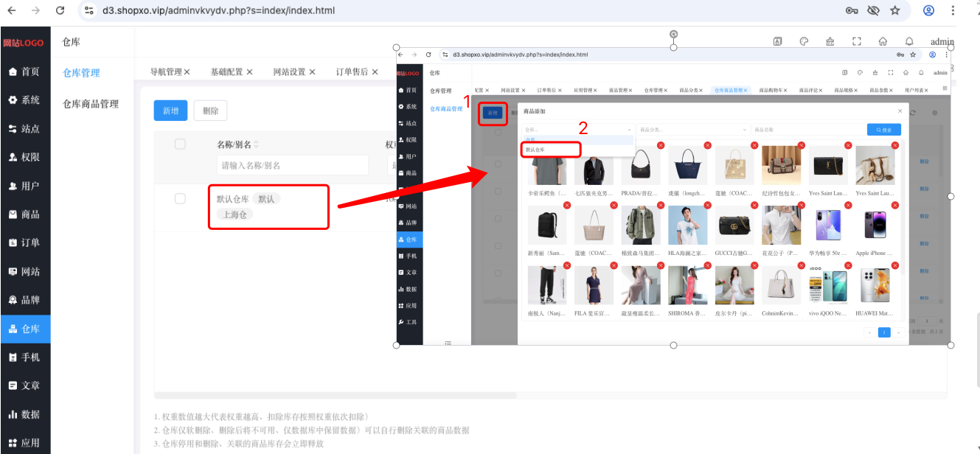Close the 导航管理 tab with its X
This screenshot has height=454, width=980.
[187, 72]
